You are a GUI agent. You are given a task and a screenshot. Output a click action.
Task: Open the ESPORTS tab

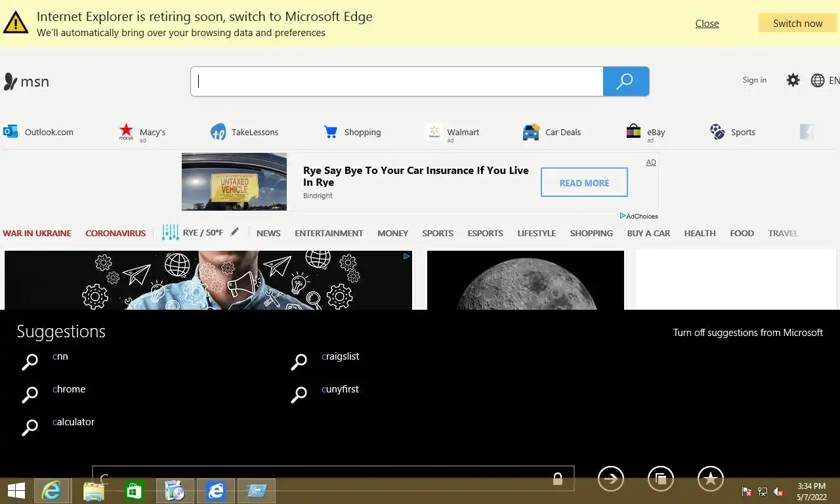tap(485, 233)
